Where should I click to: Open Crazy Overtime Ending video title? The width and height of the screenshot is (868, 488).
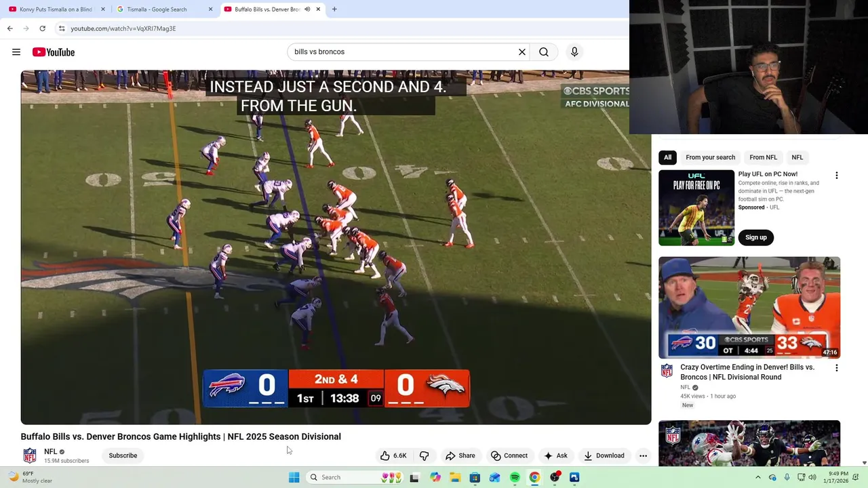[747, 372]
